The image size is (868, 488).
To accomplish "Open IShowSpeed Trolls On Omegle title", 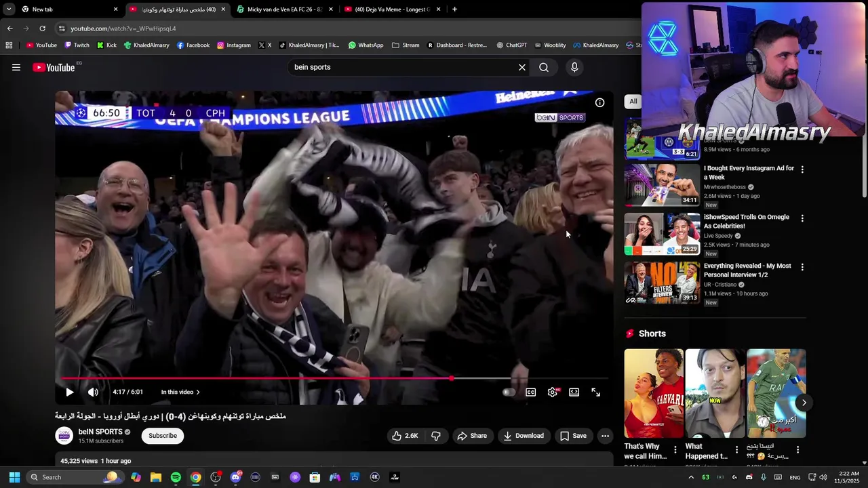I will point(746,222).
